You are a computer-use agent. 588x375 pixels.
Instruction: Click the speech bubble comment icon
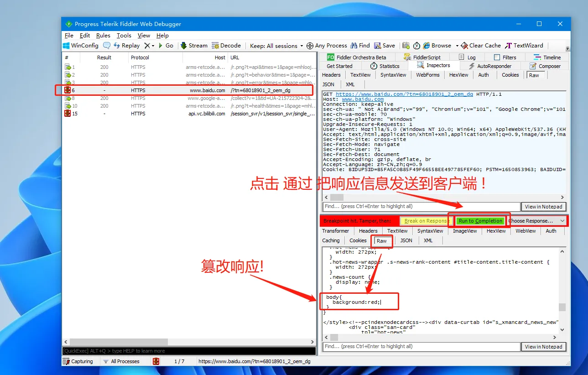point(107,46)
